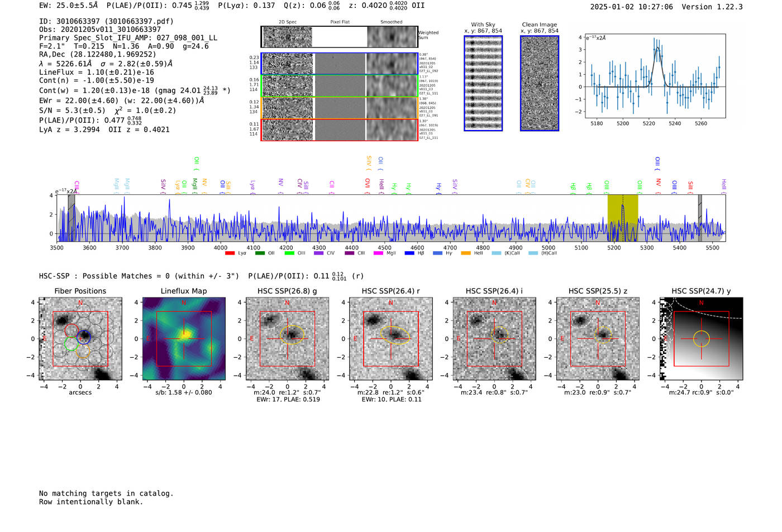
Task: Click the blue fiber circle in Fiber Positions
Action: pyautogui.click(x=84, y=337)
